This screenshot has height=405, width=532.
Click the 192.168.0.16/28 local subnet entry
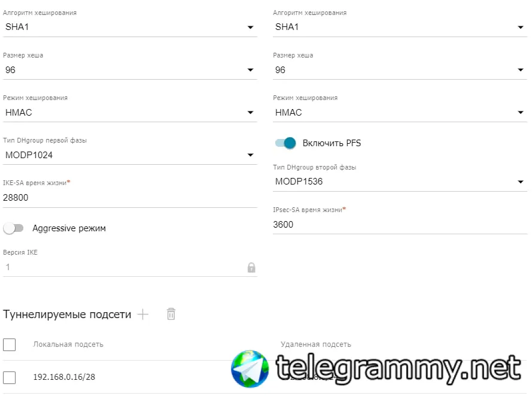point(64,377)
